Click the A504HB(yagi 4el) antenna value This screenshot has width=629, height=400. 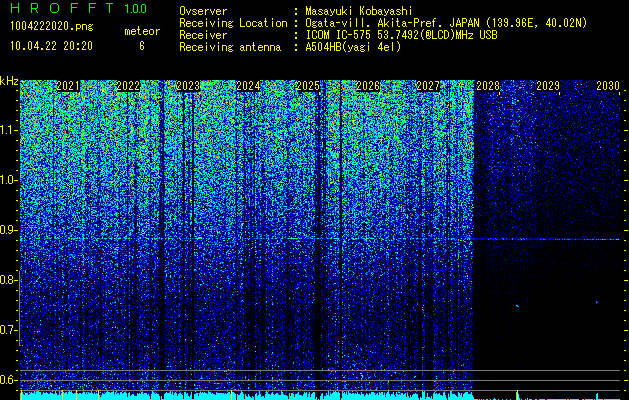pos(353,47)
